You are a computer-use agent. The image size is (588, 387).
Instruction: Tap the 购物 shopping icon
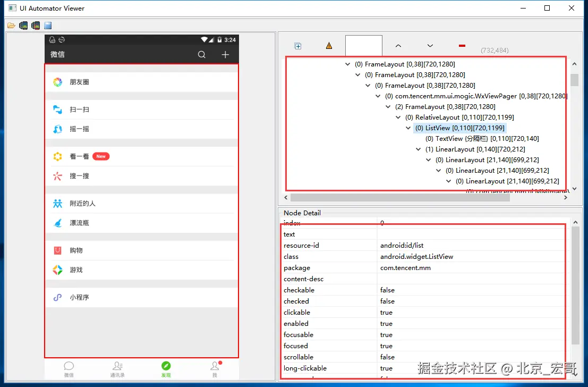coord(57,250)
